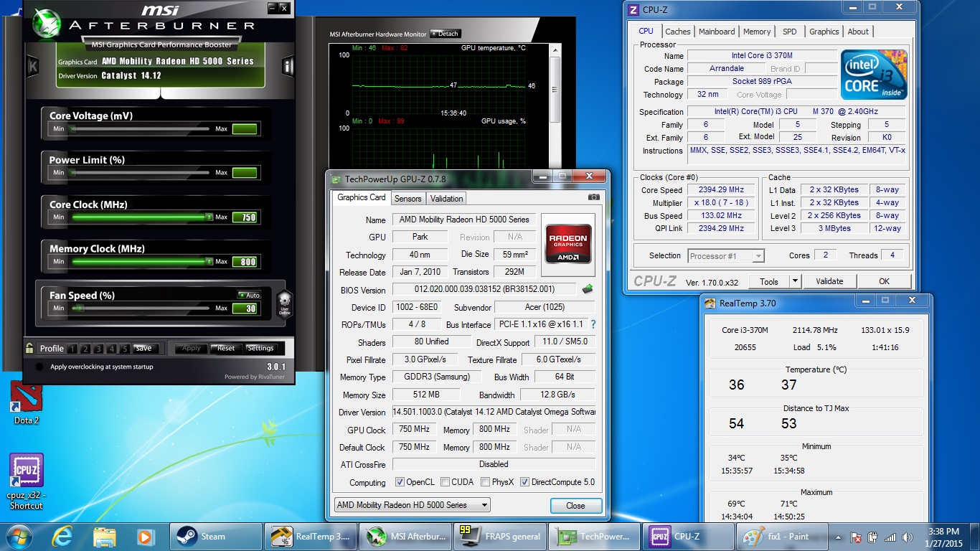This screenshot has width=980, height=551.
Task: Click the Detach button on hardware monitor
Action: pyautogui.click(x=445, y=34)
